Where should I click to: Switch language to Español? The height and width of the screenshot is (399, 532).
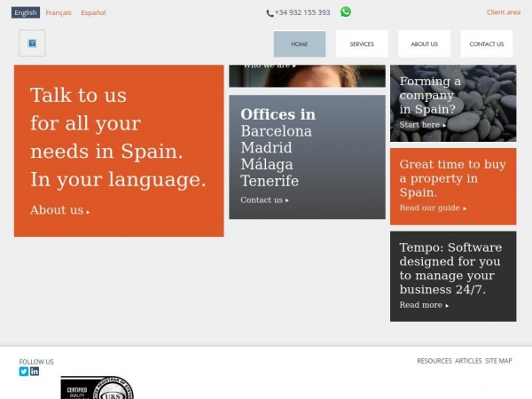(93, 12)
